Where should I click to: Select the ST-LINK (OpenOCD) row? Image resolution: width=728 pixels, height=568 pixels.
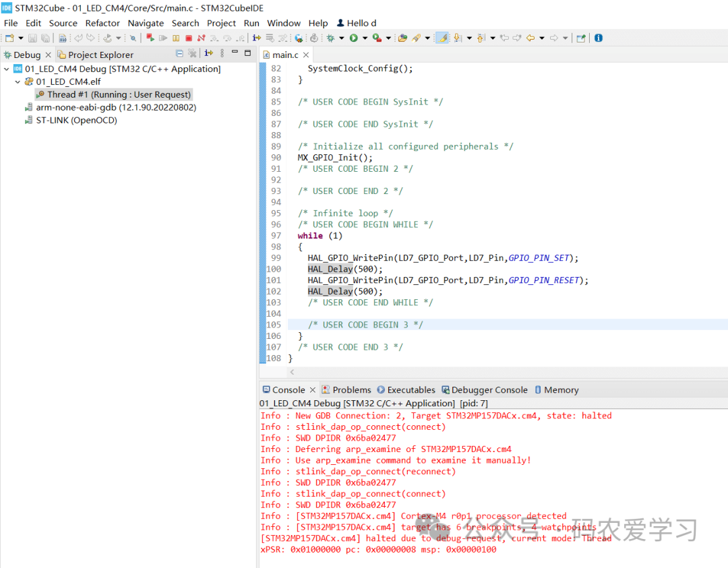click(x=71, y=120)
